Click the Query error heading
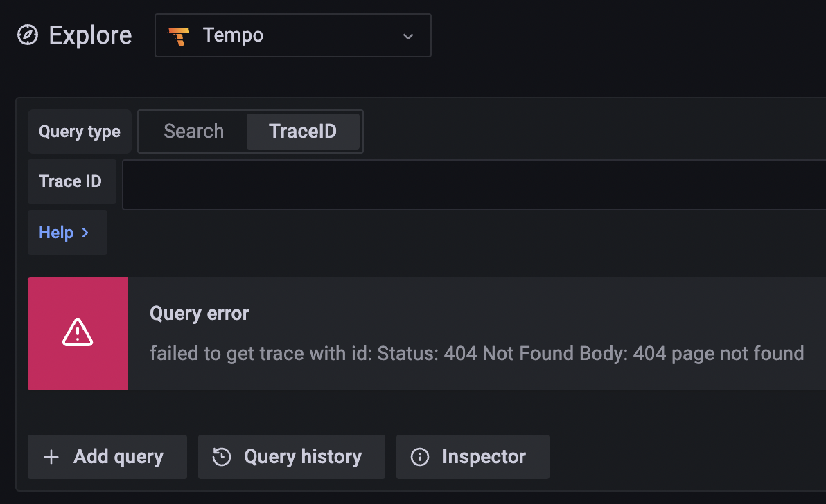The height and width of the screenshot is (504, 826). click(x=199, y=314)
